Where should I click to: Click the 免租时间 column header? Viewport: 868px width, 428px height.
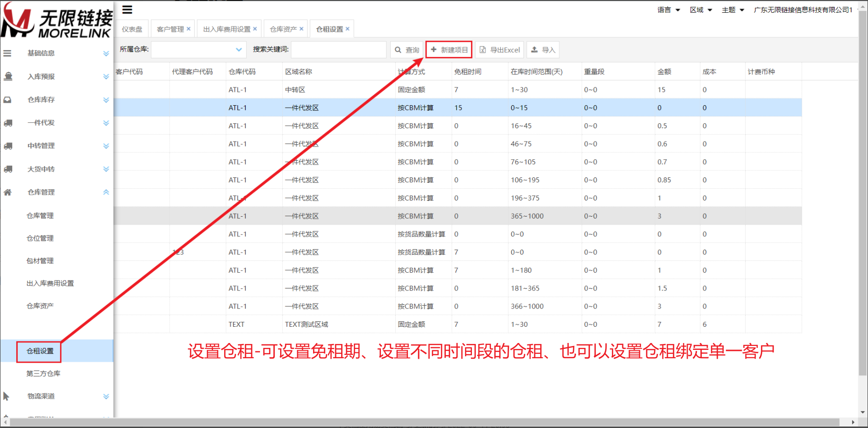coord(468,72)
